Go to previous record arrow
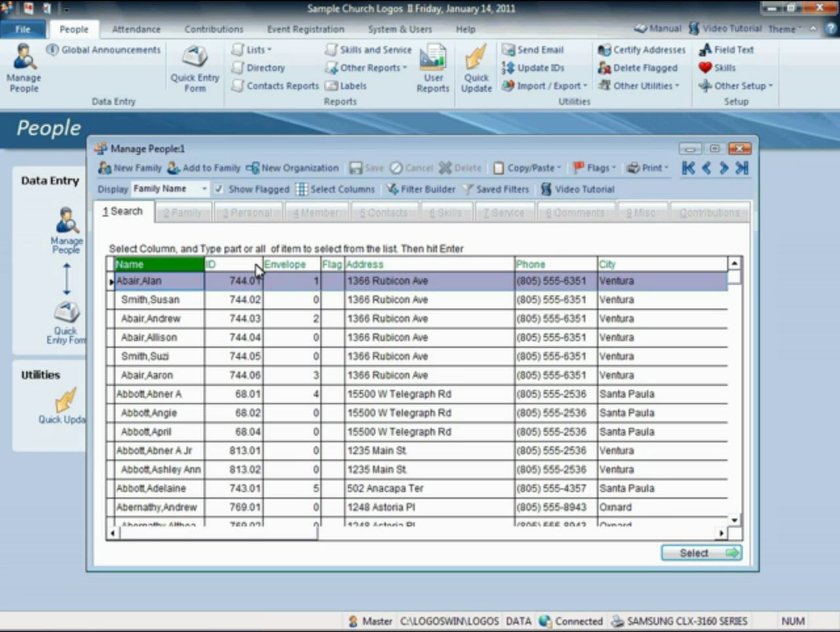 [x=706, y=168]
